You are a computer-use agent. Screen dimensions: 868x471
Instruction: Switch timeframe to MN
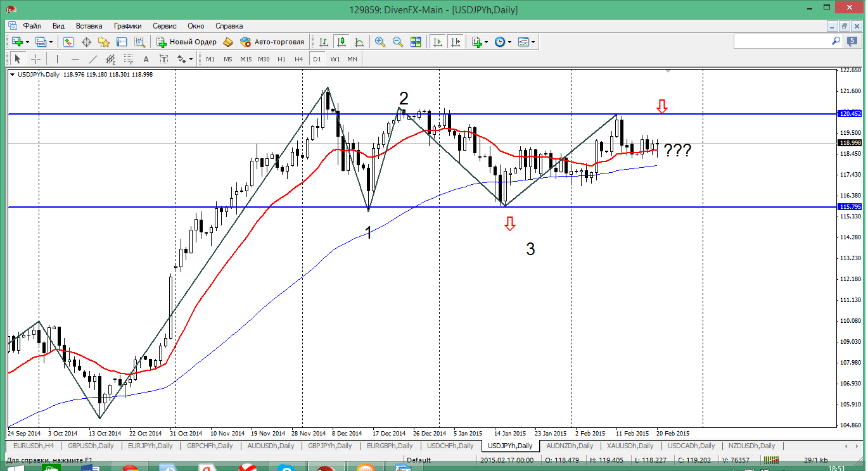point(352,59)
